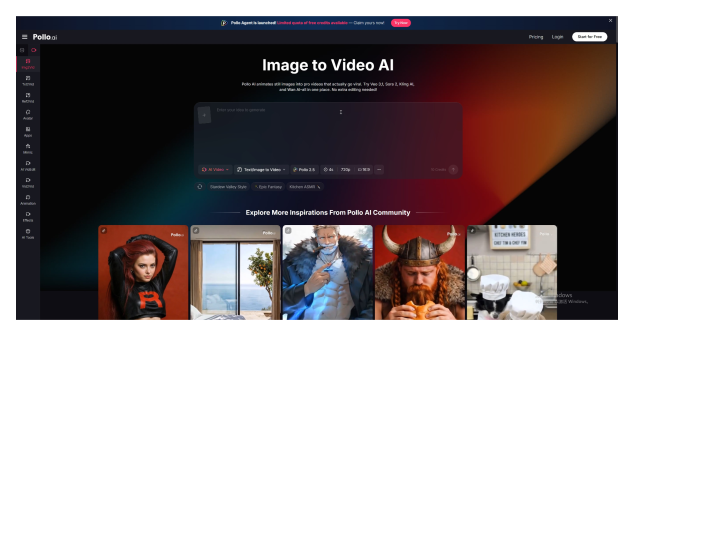Click Try Now in the top banner
The height and width of the screenshot is (540, 720).
coord(400,22)
